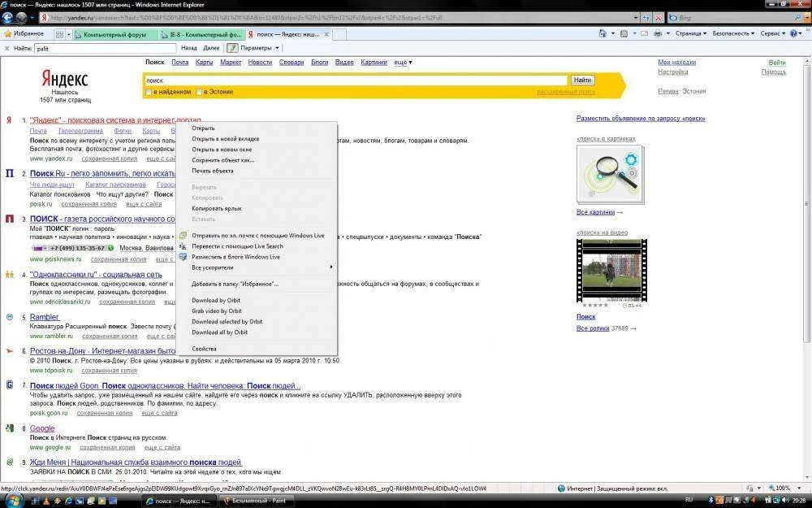Click the Bing search magnifier icon
Viewport: 812px width, 508px height.
[798, 18]
